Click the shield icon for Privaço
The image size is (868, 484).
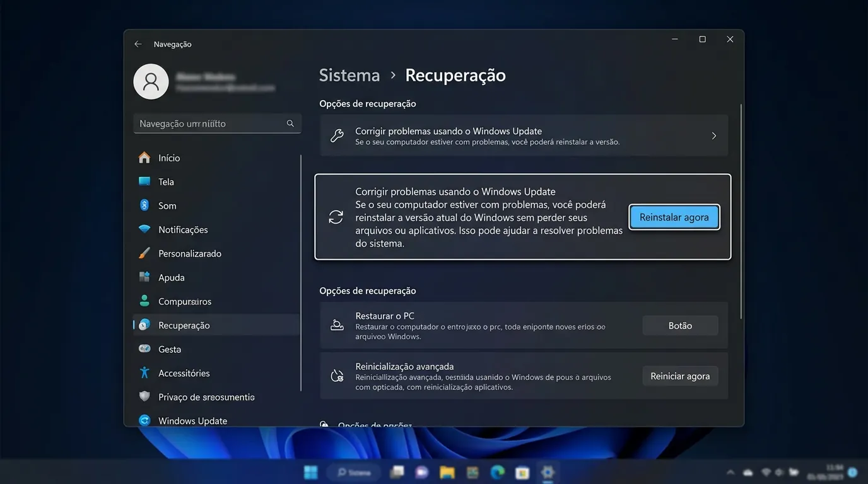point(144,397)
